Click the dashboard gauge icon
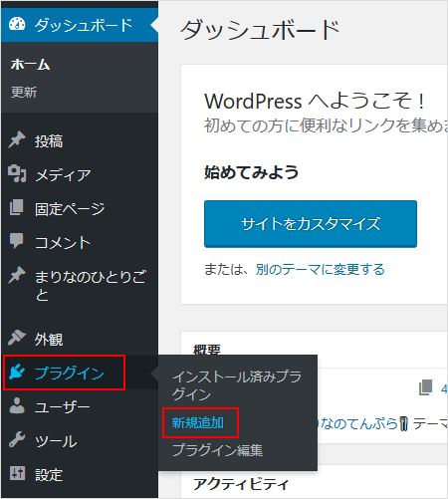This screenshot has height=499, width=448. click(x=17, y=24)
